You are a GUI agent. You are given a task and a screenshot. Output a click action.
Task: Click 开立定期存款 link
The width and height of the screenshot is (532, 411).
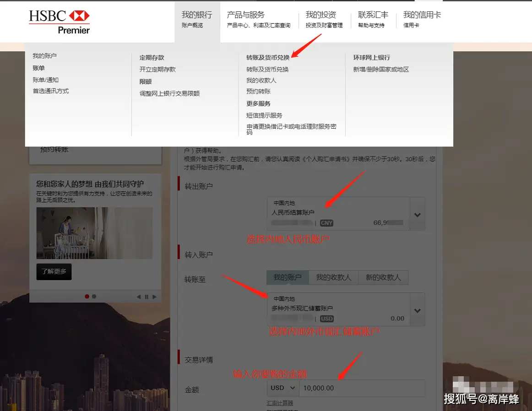[157, 69]
